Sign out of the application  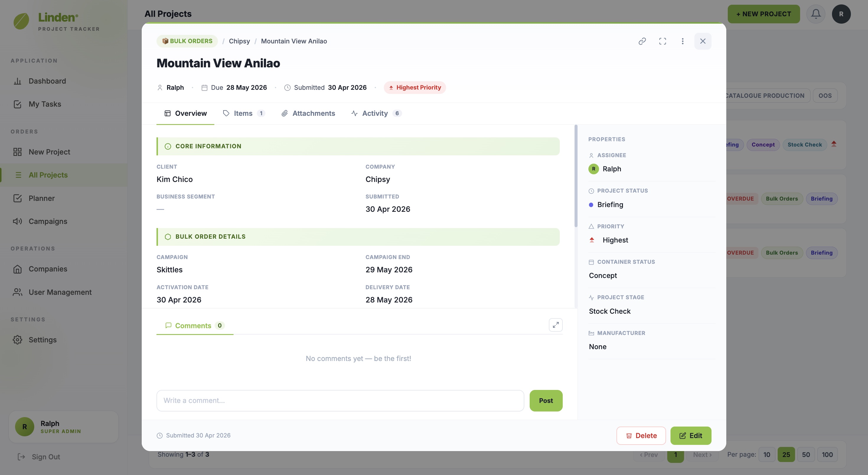click(x=39, y=457)
